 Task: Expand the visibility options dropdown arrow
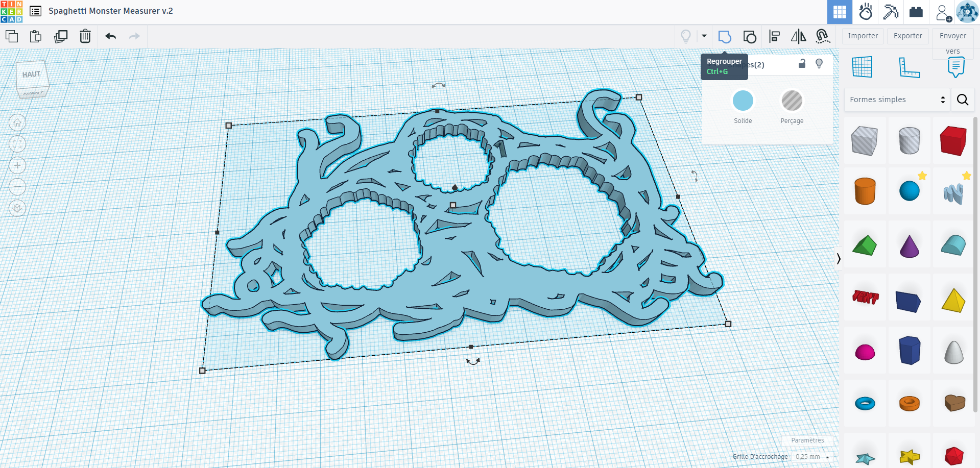[704, 36]
